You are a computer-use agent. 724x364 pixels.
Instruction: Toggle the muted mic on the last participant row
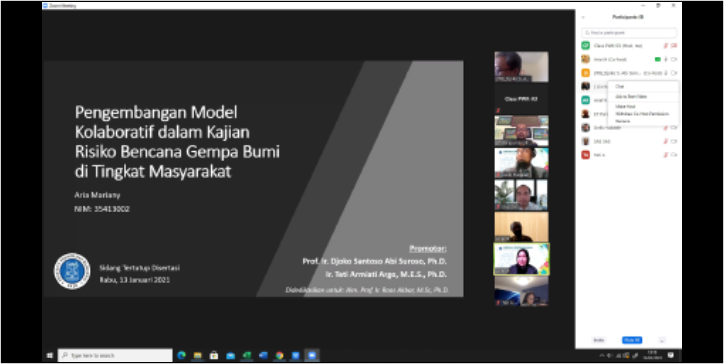click(x=666, y=155)
